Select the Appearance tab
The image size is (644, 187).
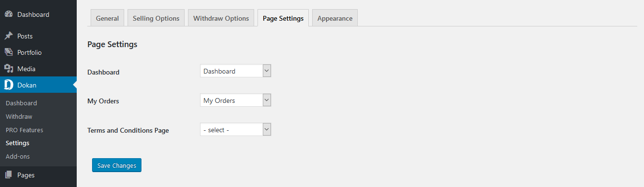click(335, 18)
